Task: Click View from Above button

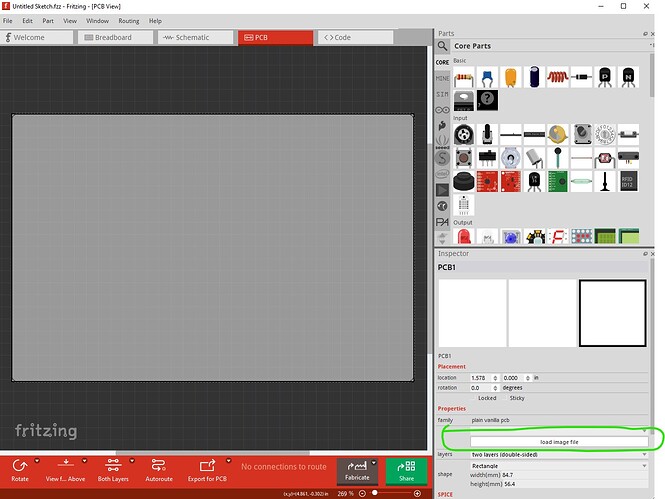Action: pos(65,470)
